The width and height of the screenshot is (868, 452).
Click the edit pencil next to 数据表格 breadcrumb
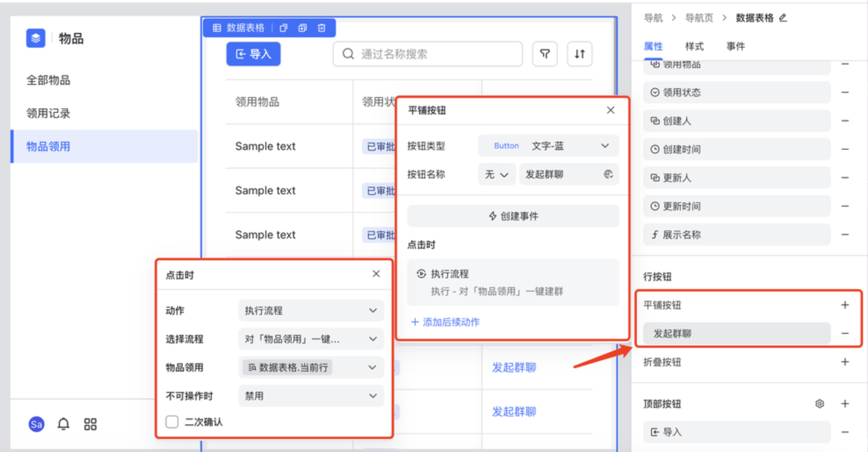click(783, 18)
